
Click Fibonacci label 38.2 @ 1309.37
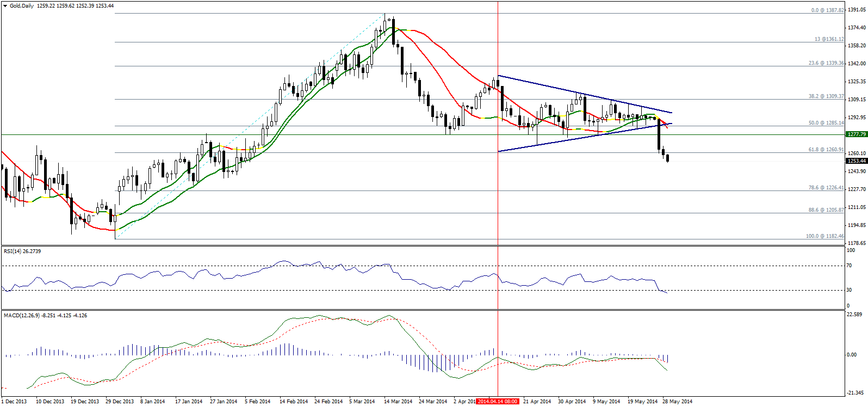pyautogui.click(x=826, y=96)
